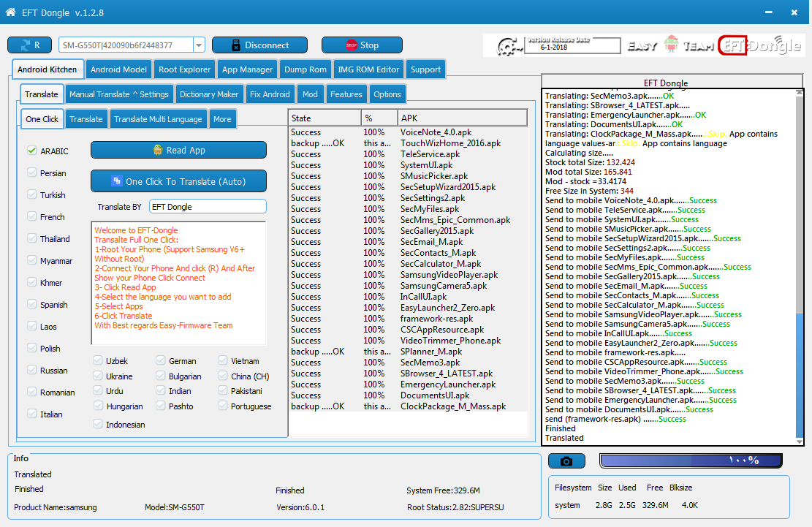Enable the Russian checkbox
Screen dimensions: 812x527
point(32,370)
